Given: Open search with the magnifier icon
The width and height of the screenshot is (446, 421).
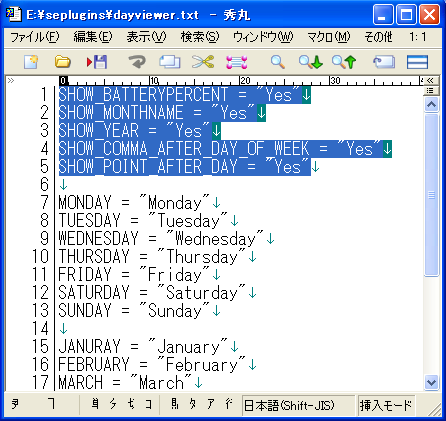Looking at the screenshot, I should (x=277, y=62).
